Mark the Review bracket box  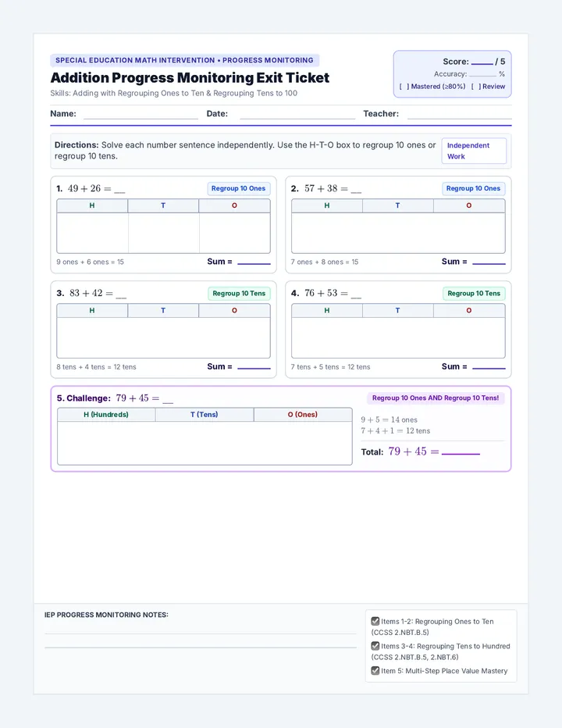click(x=475, y=87)
